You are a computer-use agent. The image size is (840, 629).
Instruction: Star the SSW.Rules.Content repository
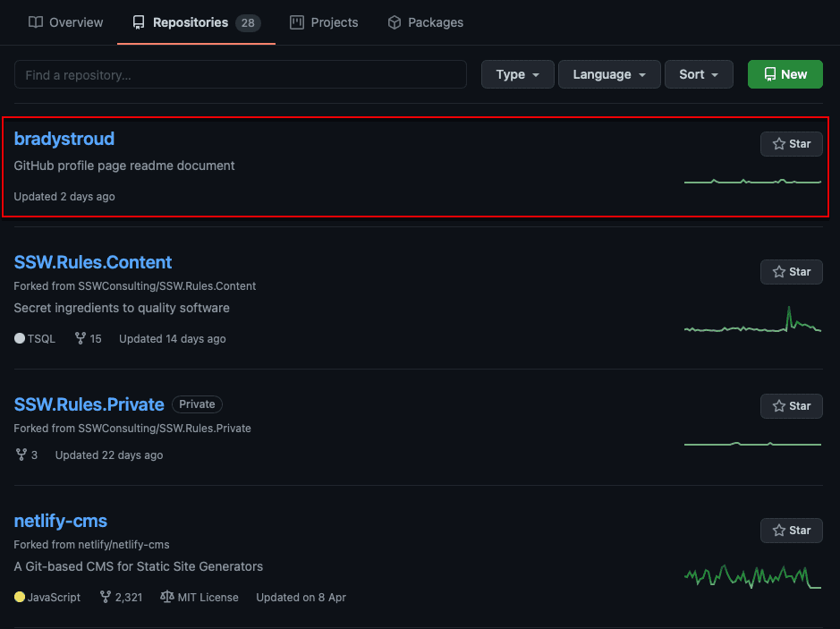(791, 272)
